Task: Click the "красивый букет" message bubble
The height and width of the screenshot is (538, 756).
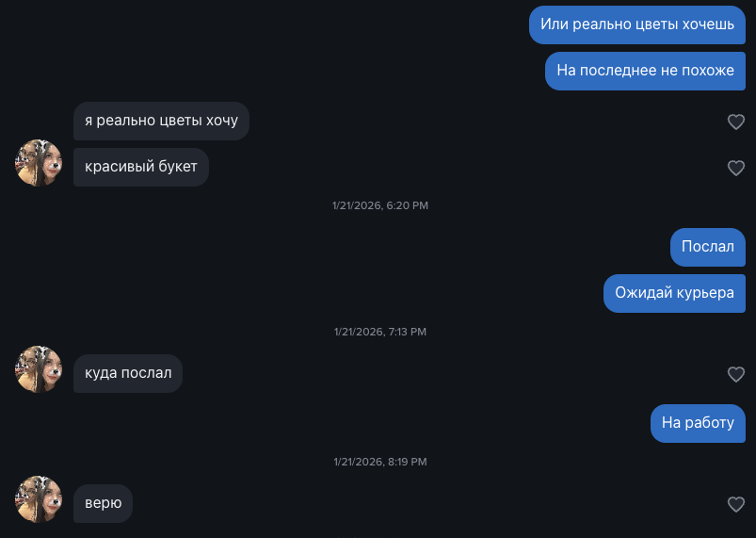Action: point(141,167)
